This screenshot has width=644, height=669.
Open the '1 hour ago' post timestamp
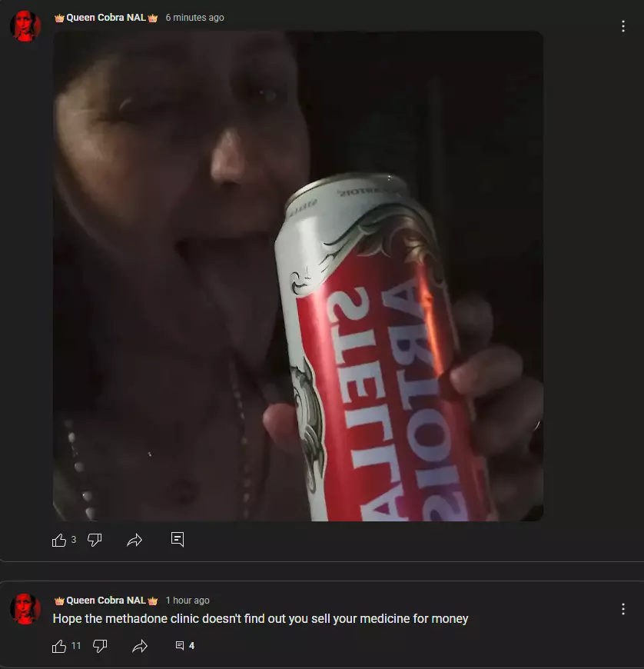tap(188, 601)
